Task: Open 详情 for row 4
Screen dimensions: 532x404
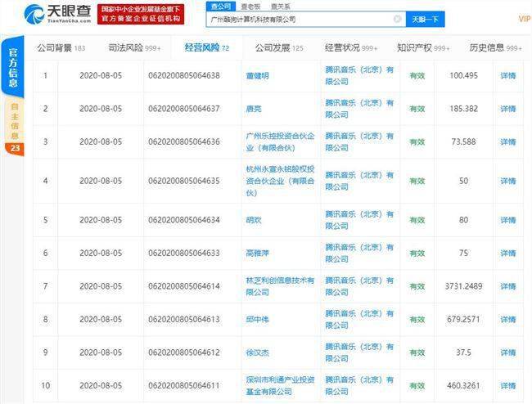Action: point(508,181)
